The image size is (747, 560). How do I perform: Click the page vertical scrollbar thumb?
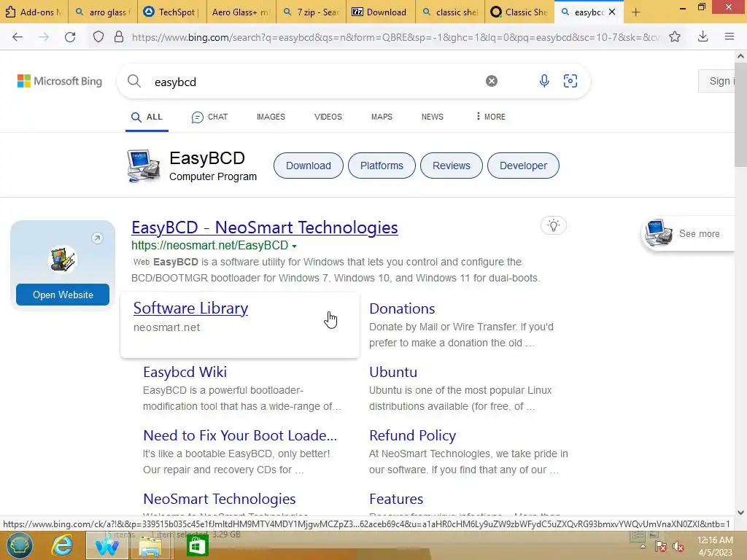point(740,114)
